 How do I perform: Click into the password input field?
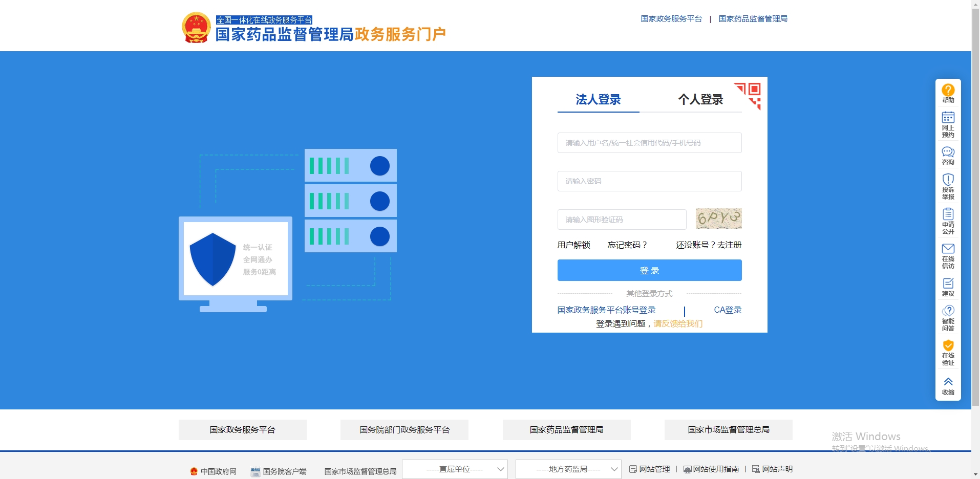point(649,181)
